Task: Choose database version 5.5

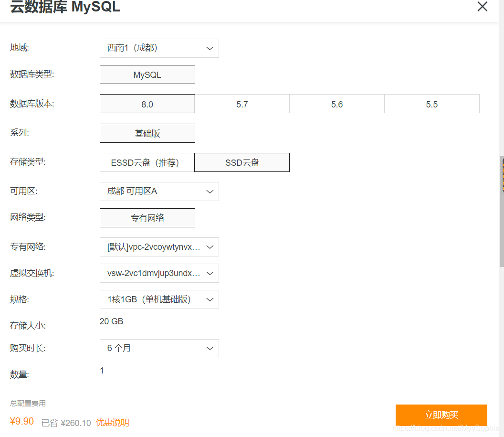Action: [431, 104]
